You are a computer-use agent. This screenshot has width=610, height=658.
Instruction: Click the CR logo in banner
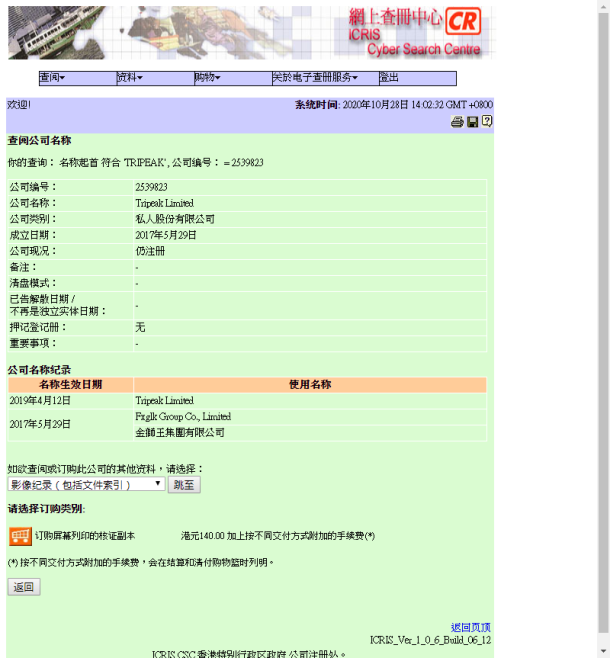pyautogui.click(x=463, y=21)
